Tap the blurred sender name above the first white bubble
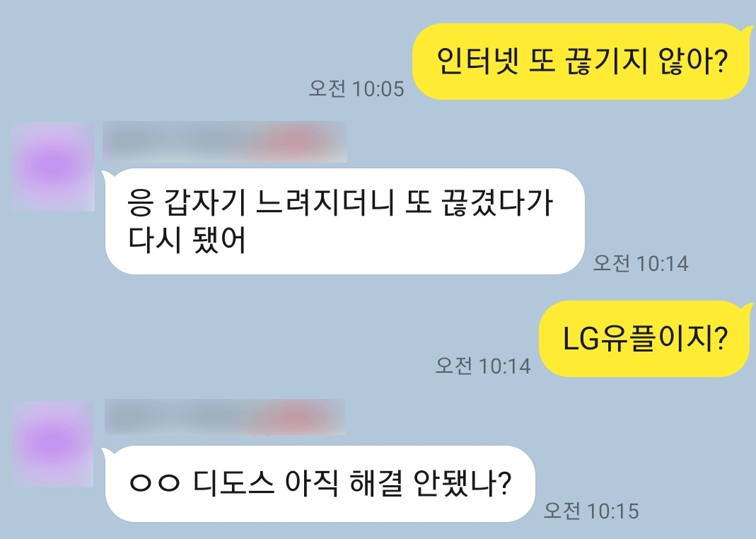 point(225,141)
